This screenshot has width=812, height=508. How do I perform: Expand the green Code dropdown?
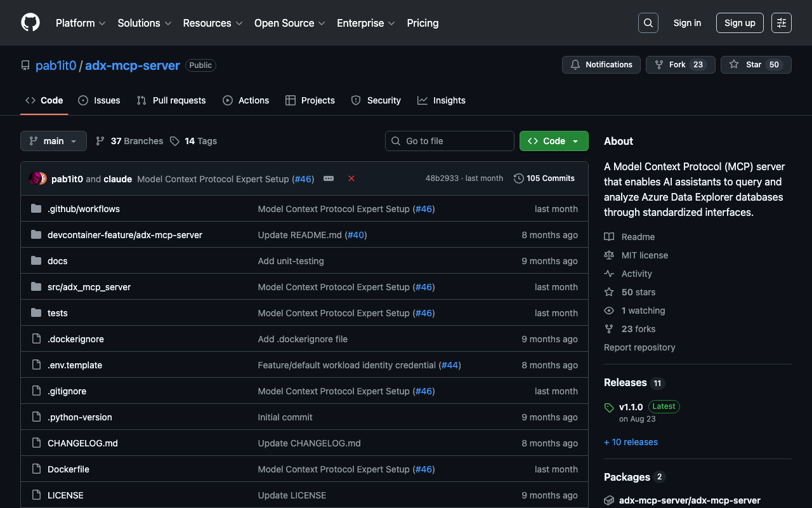(554, 141)
